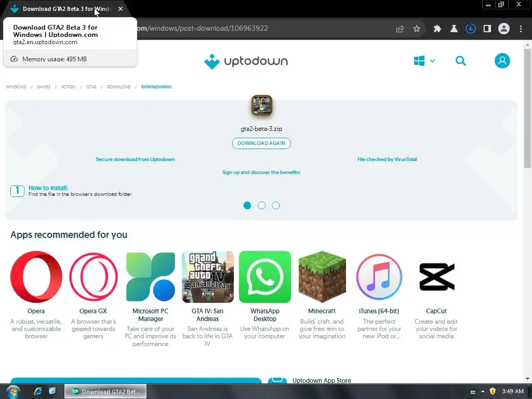
Task: Open the user account icon on Uptodown
Action: tap(502, 61)
